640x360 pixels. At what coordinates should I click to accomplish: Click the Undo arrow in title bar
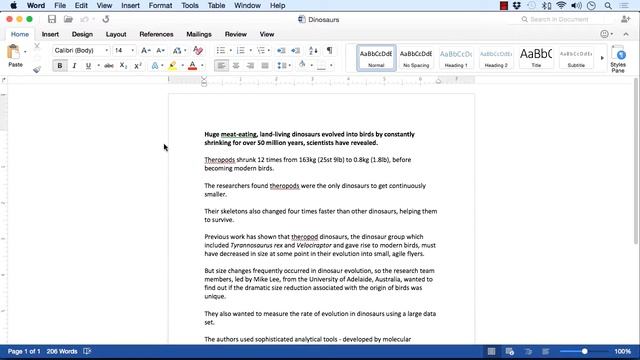point(84,19)
